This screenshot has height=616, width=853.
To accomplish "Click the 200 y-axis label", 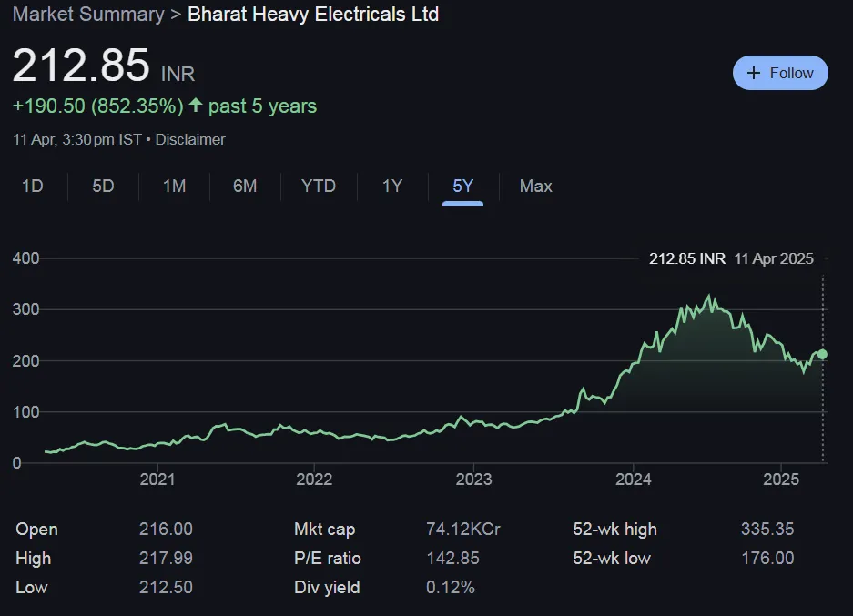I will (26, 361).
